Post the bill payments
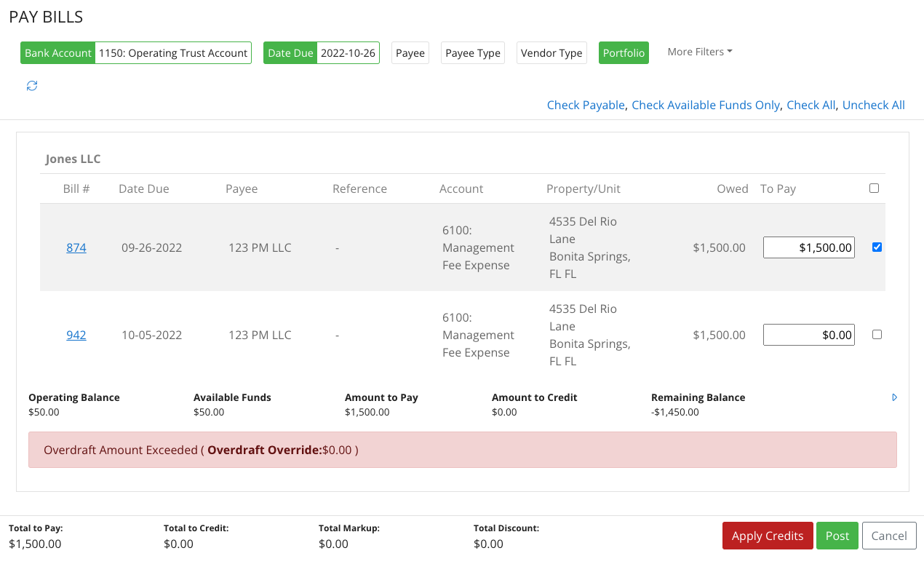Viewport: 924px width, 564px height. 837,535
